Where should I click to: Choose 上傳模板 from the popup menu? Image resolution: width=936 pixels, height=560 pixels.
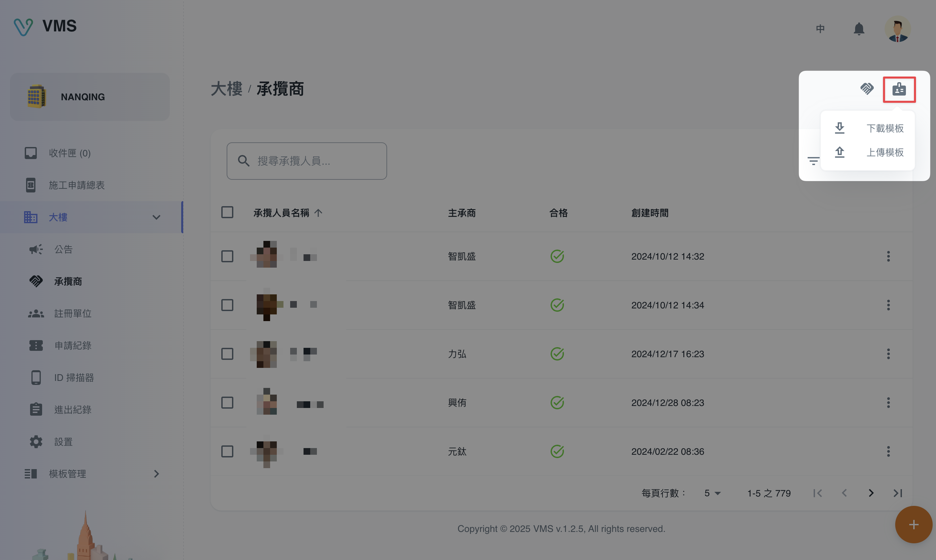coord(868,152)
